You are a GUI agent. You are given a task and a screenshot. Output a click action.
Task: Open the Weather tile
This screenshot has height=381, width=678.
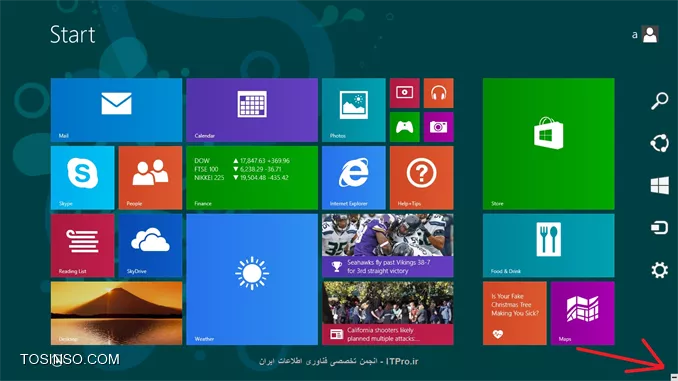pos(252,279)
